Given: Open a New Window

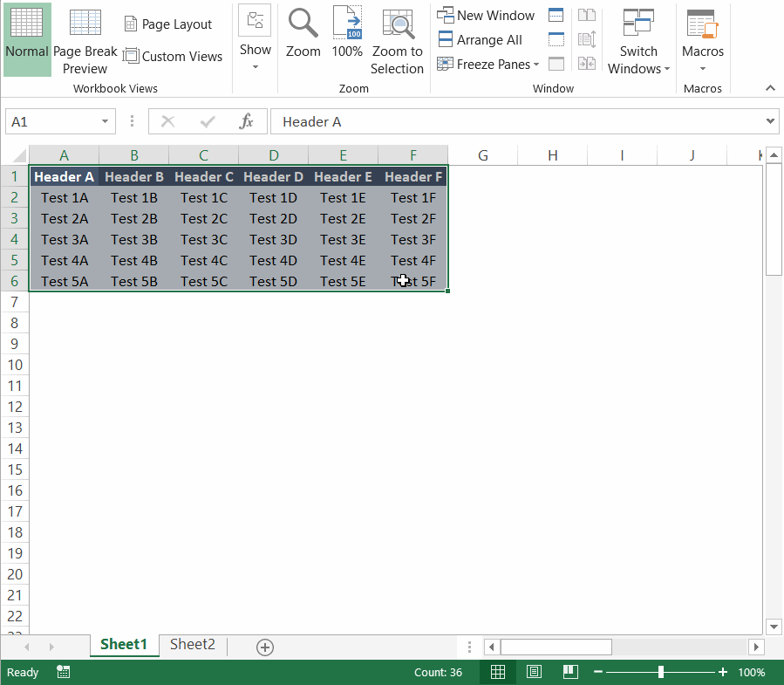Looking at the screenshot, I should point(486,16).
